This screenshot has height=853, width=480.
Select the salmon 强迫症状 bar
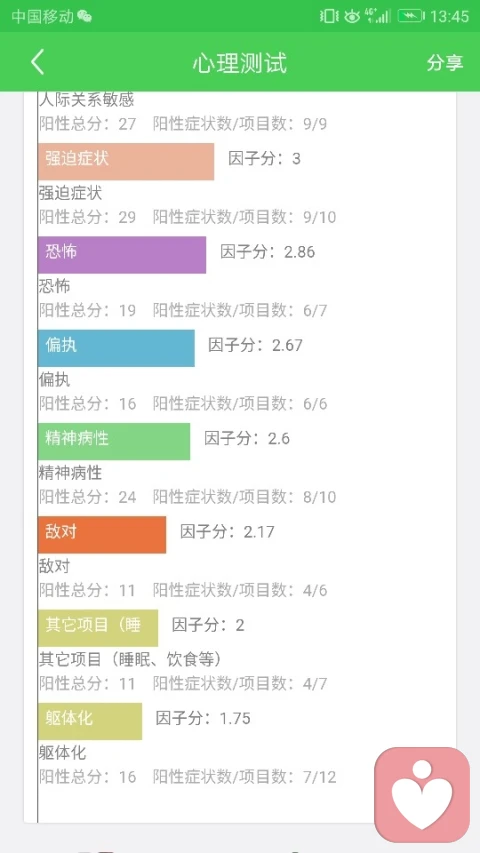tap(126, 162)
